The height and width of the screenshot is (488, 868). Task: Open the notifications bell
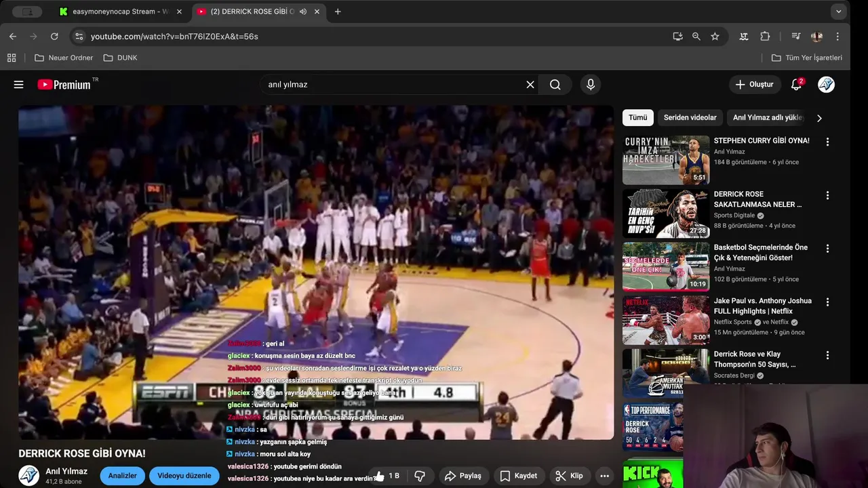796,85
